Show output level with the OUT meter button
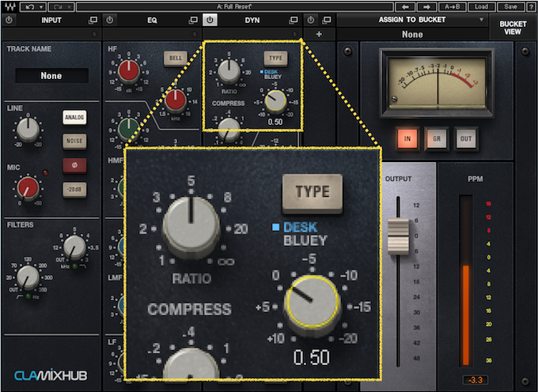Screen dimensions: 538x392 point(465,139)
